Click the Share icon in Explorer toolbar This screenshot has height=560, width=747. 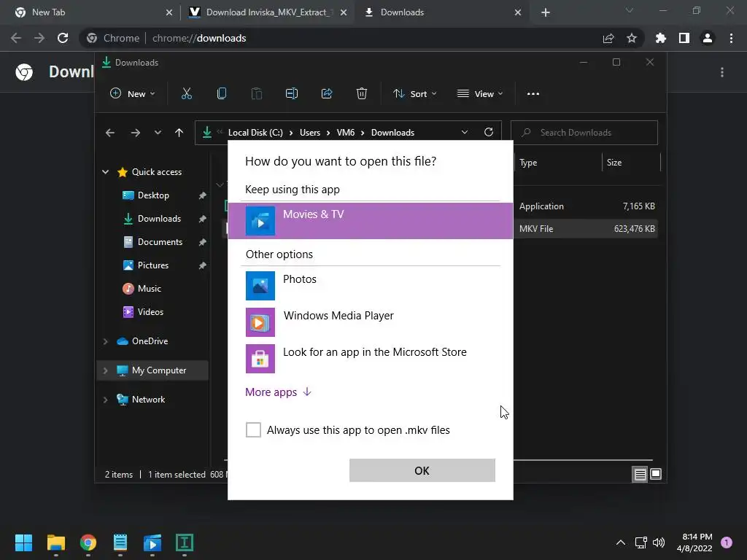tap(327, 93)
